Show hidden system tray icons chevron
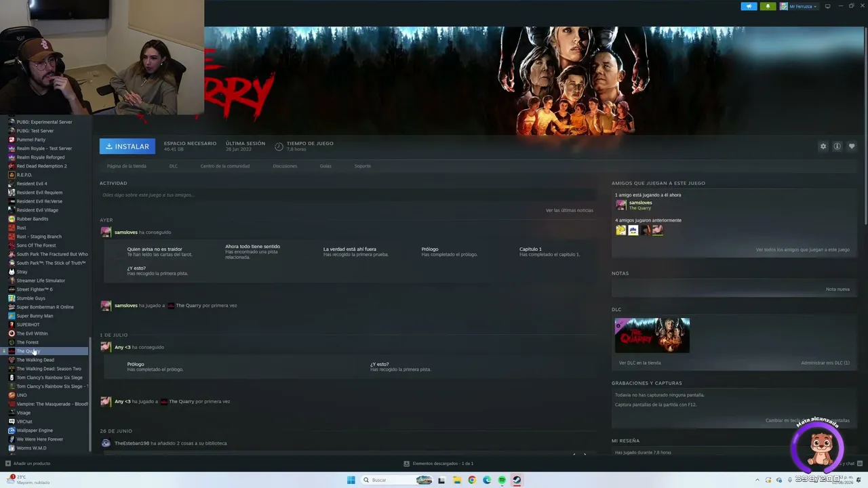The height and width of the screenshot is (488, 868). click(757, 480)
